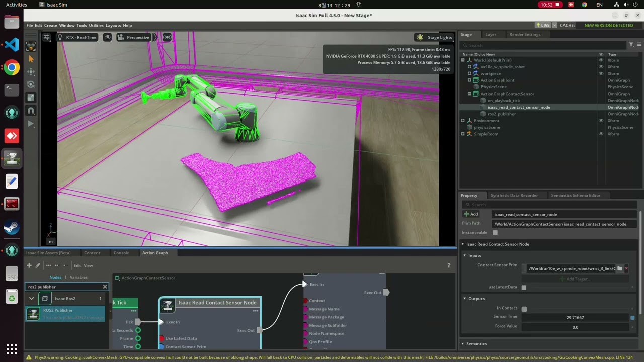Click the selection mode prims icon

pyautogui.click(x=31, y=46)
